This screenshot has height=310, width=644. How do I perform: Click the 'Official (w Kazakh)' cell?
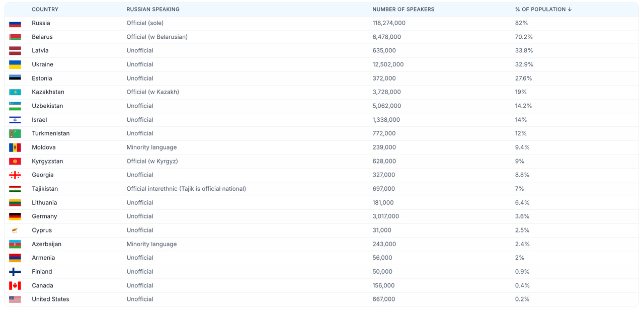pos(153,92)
